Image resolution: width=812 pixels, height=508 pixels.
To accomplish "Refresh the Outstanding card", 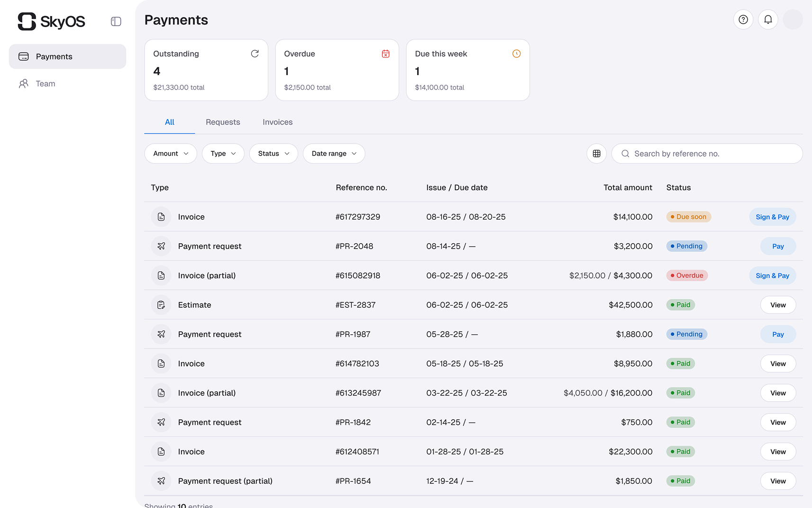I will pyautogui.click(x=255, y=54).
